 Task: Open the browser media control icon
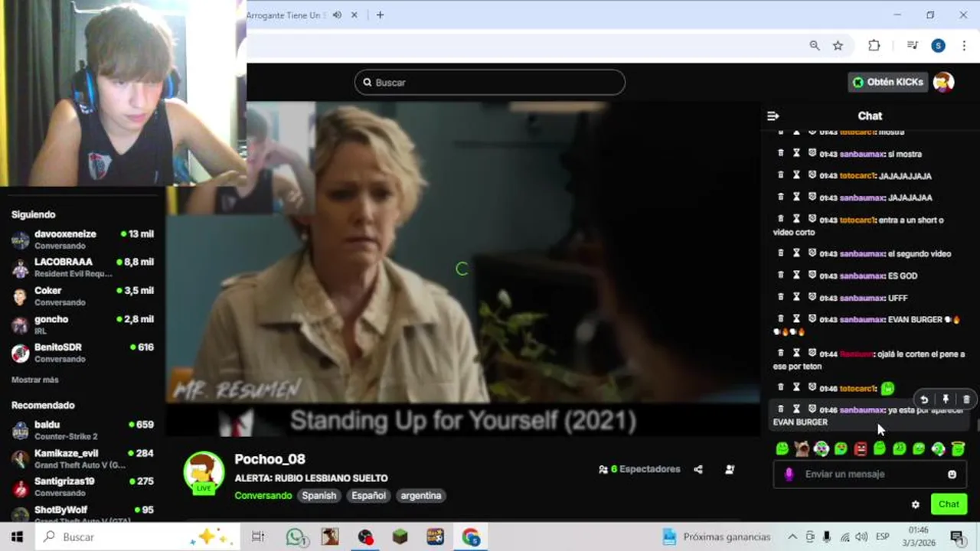[912, 45]
